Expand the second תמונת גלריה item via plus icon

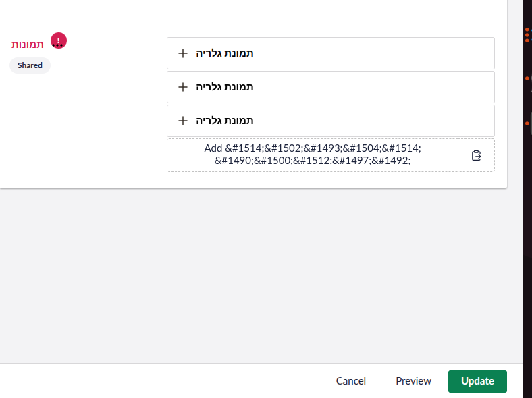pyautogui.click(x=183, y=87)
